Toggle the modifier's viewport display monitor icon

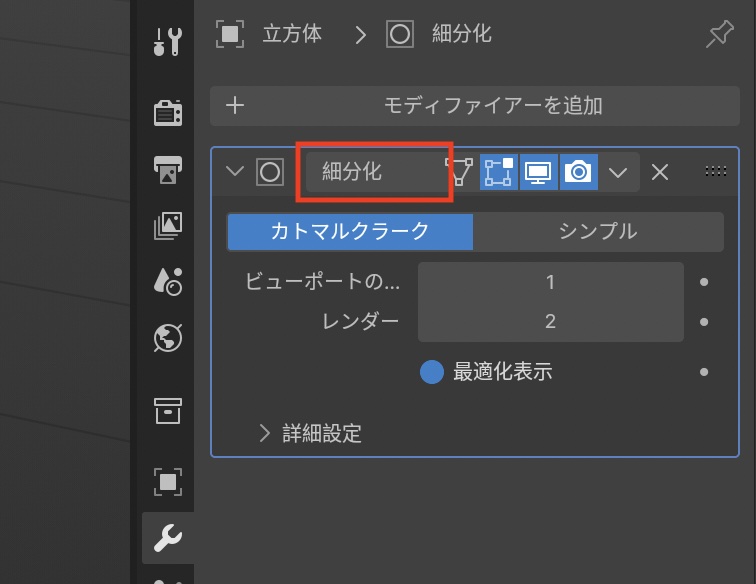tap(539, 172)
